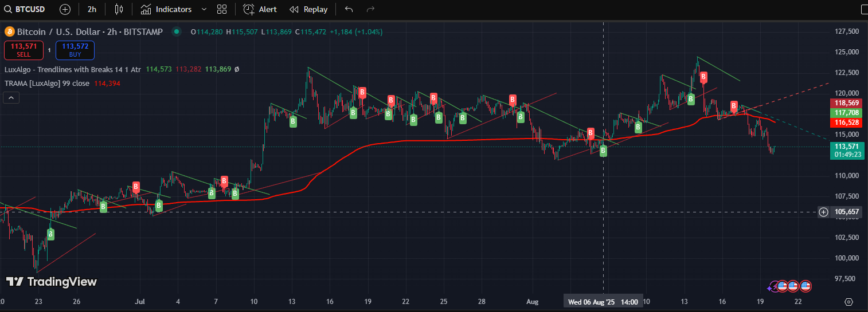Click the green 117,708 price axis label
This screenshot has width=868, height=312.
tap(846, 113)
